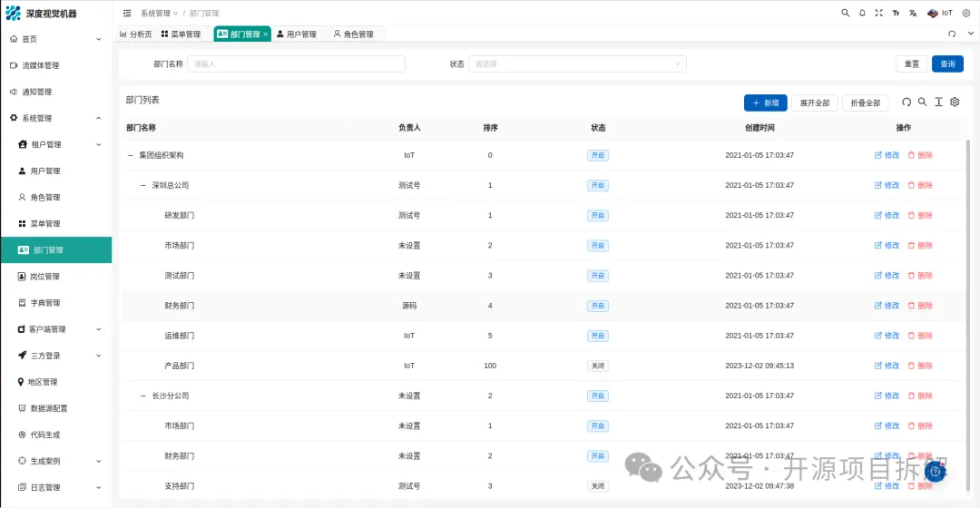Viewport: 980px width, 508px height.
Task: Click the 查询 button
Action: pyautogui.click(x=947, y=63)
